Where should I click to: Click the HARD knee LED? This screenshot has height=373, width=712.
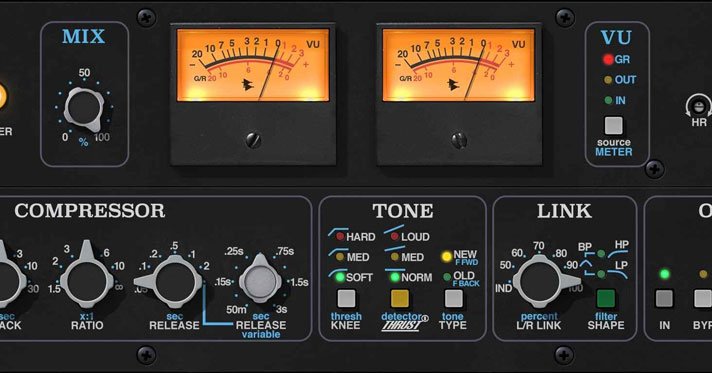[x=340, y=237]
